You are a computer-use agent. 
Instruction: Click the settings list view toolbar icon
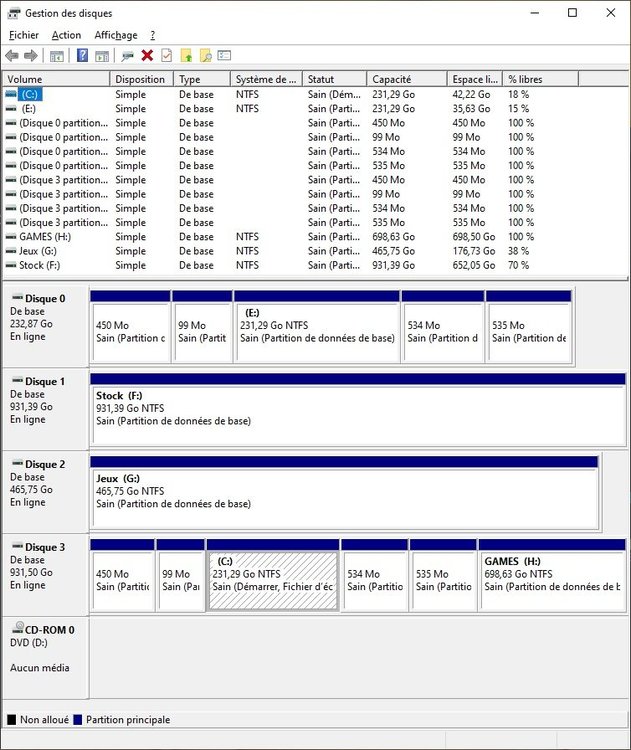coord(224,55)
